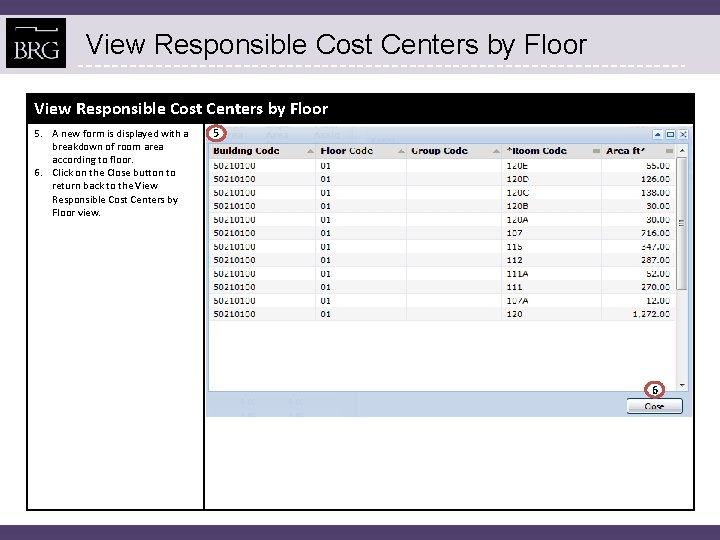Click the Group Code sort arrow
720x540 pixels.
pyautogui.click(x=496, y=151)
